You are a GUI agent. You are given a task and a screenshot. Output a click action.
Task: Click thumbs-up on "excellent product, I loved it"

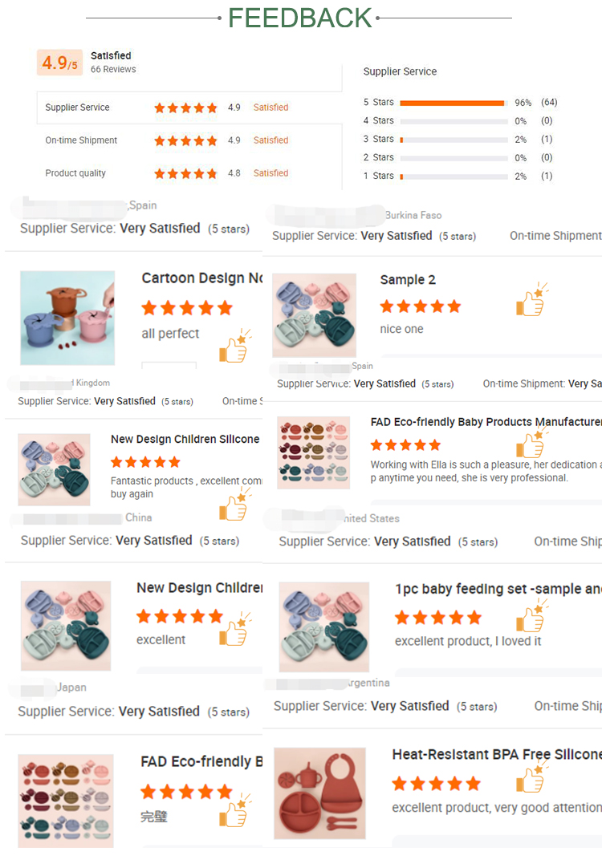pyautogui.click(x=531, y=615)
